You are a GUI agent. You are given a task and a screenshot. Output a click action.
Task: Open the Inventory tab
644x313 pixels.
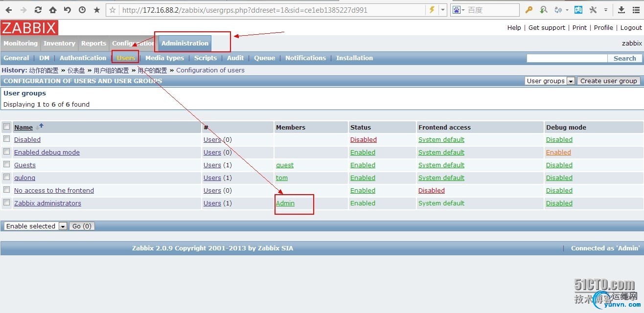pyautogui.click(x=59, y=43)
